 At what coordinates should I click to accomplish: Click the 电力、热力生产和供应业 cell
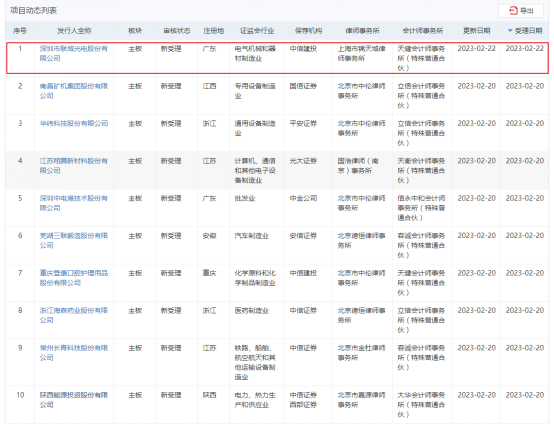pos(255,400)
